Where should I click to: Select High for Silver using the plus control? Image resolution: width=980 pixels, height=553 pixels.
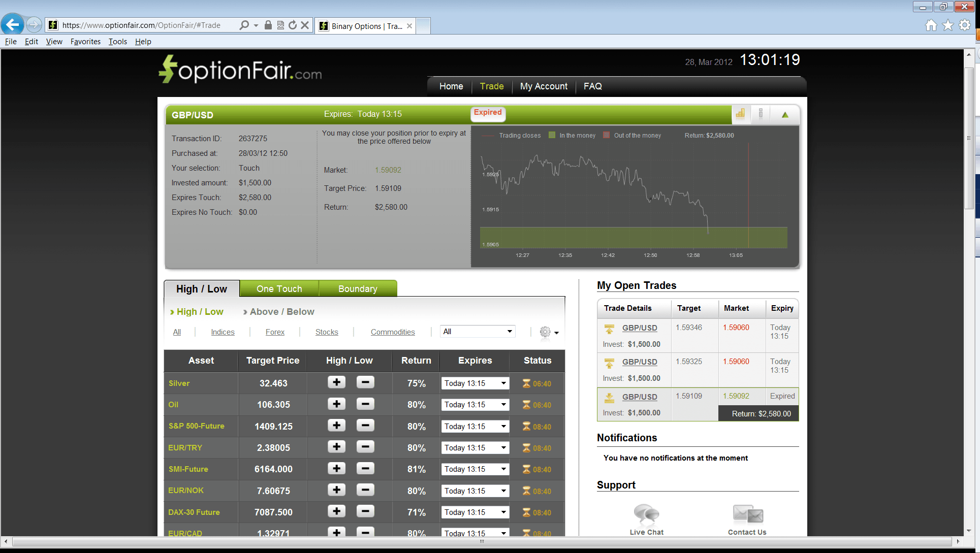click(x=336, y=382)
